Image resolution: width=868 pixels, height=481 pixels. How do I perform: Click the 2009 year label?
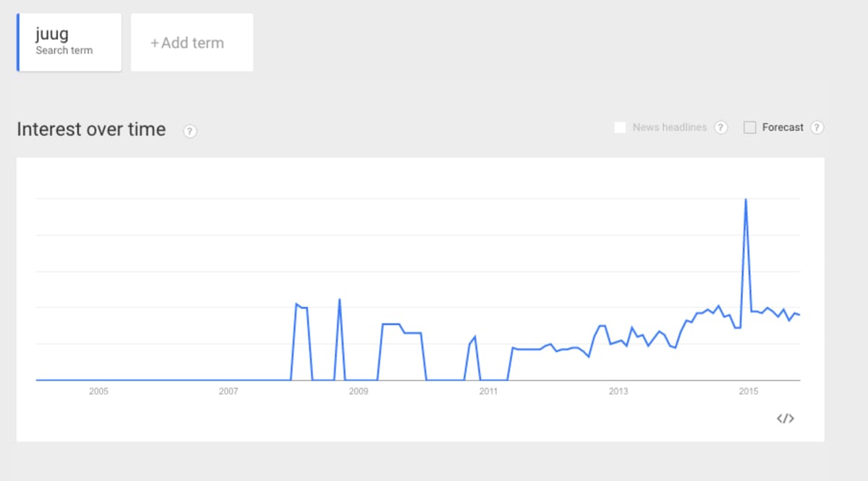pos(358,391)
